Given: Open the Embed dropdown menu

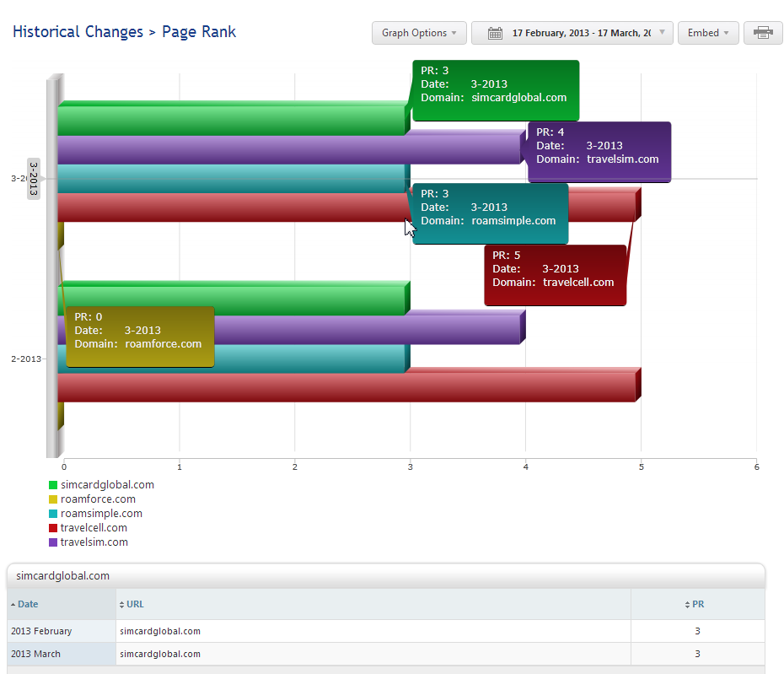Looking at the screenshot, I should [708, 33].
